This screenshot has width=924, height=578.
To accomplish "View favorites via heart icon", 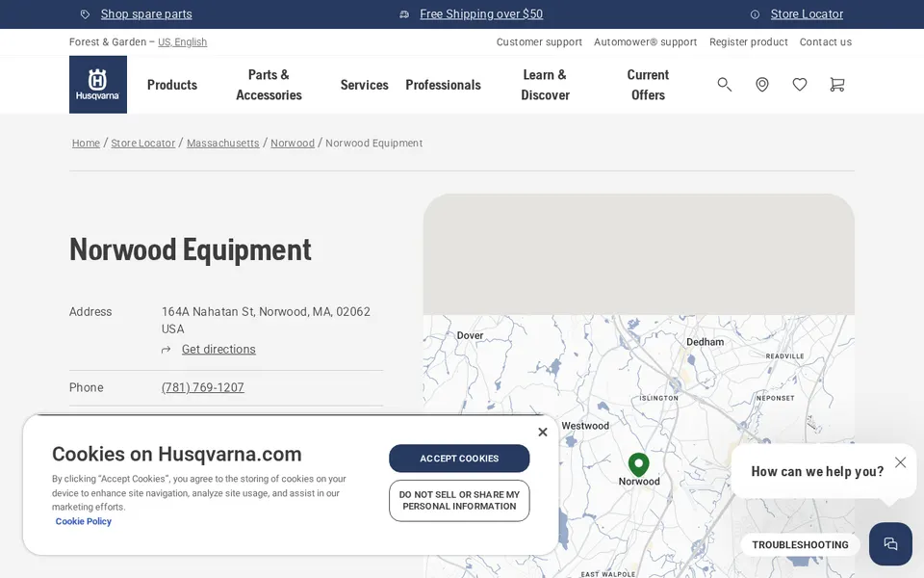I will [x=800, y=85].
